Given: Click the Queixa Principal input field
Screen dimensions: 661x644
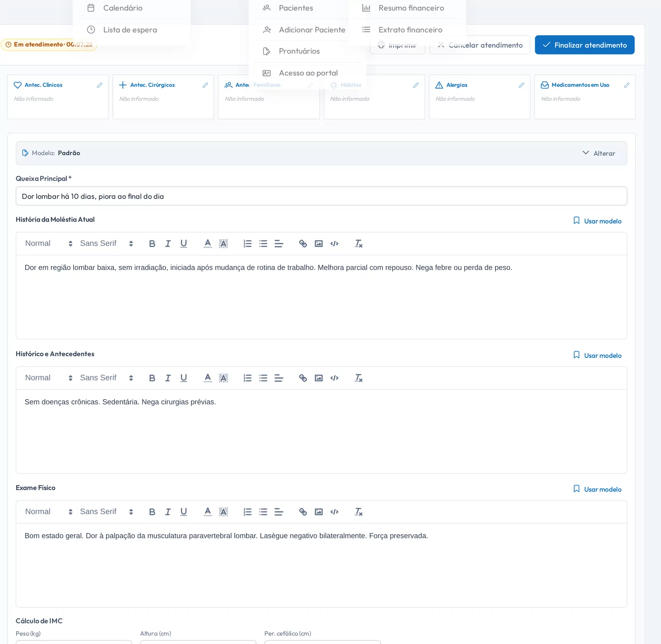Looking at the screenshot, I should tap(321, 196).
